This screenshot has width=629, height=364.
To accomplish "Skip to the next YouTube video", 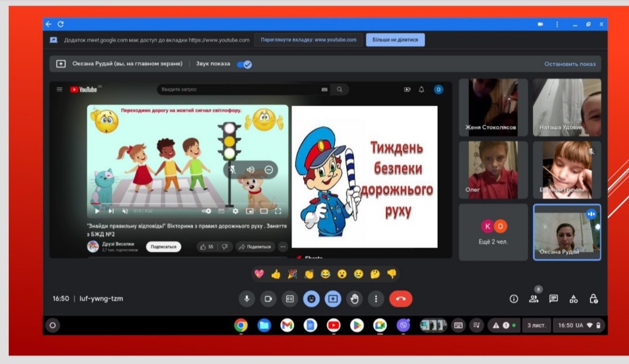I will [111, 211].
